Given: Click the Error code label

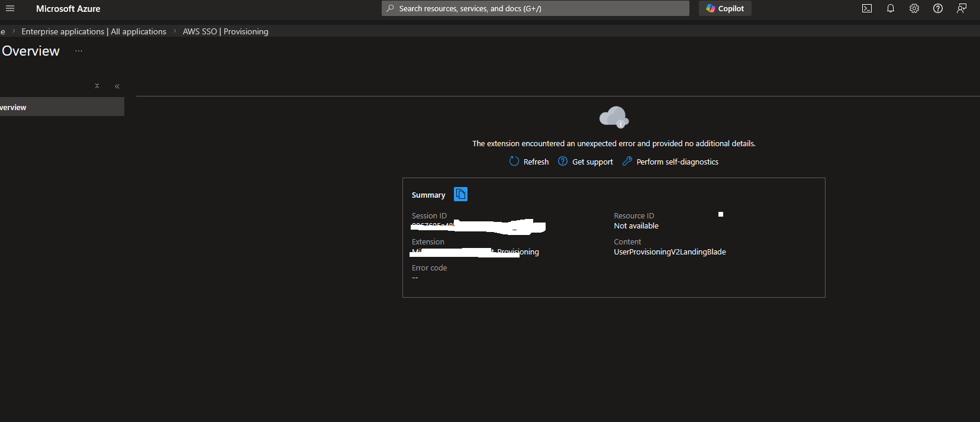Looking at the screenshot, I should pyautogui.click(x=429, y=268).
